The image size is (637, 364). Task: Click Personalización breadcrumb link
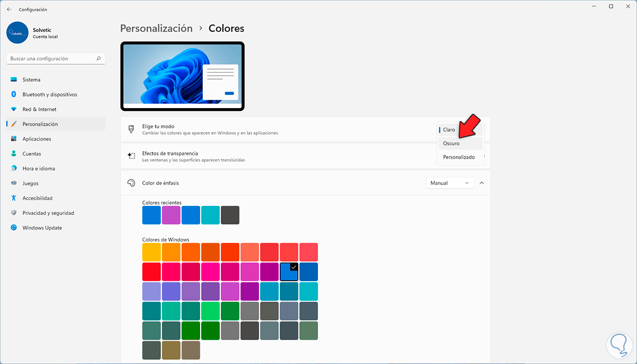156,29
